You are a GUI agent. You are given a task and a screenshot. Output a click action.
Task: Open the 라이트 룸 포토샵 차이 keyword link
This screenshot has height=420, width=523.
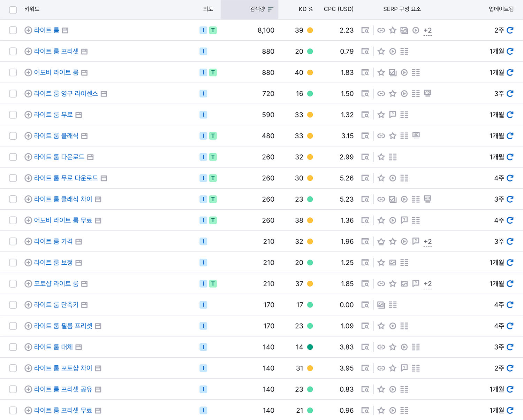point(63,368)
